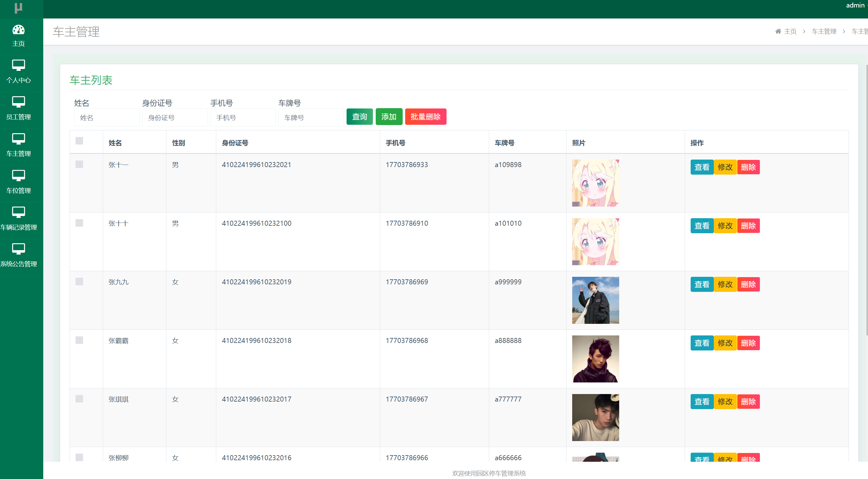This screenshot has width=868, height=479.
Task: Click the 查询 search button
Action: tap(359, 117)
